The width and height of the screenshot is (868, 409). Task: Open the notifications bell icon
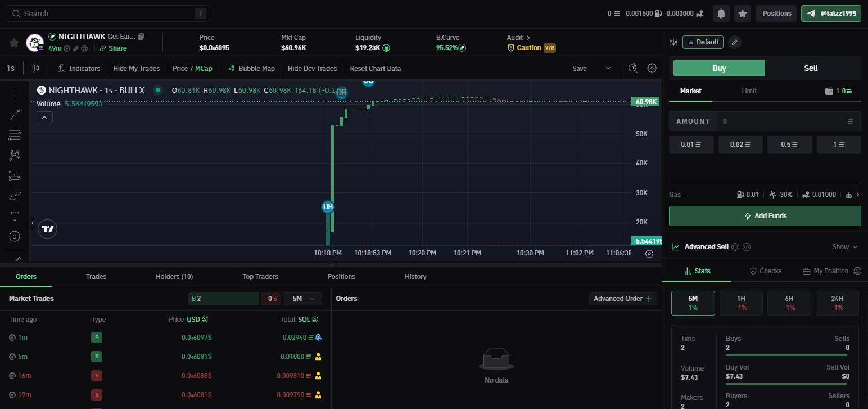click(721, 14)
